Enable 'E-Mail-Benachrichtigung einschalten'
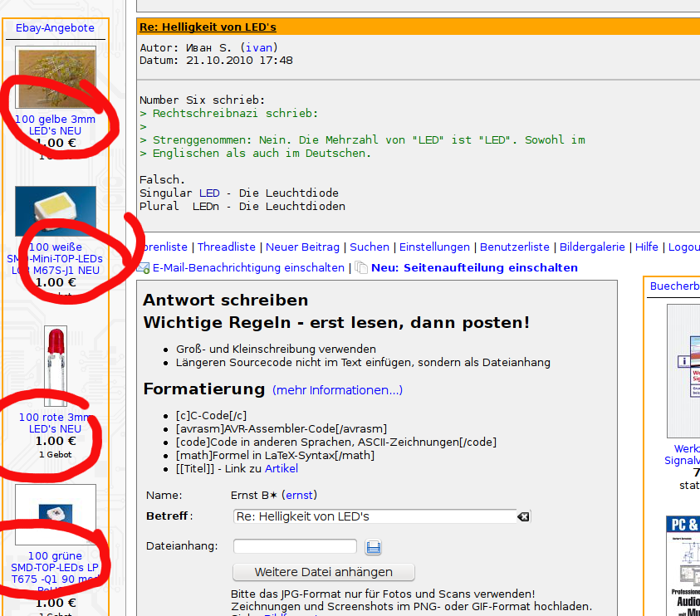Image resolution: width=700 pixels, height=616 pixels. (248, 268)
